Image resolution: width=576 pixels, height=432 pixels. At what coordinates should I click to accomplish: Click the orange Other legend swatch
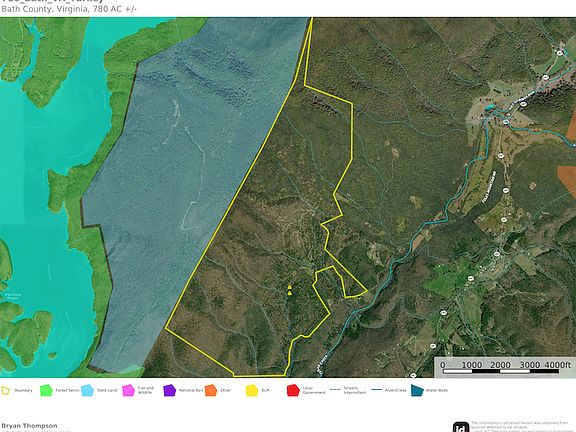[211, 390]
